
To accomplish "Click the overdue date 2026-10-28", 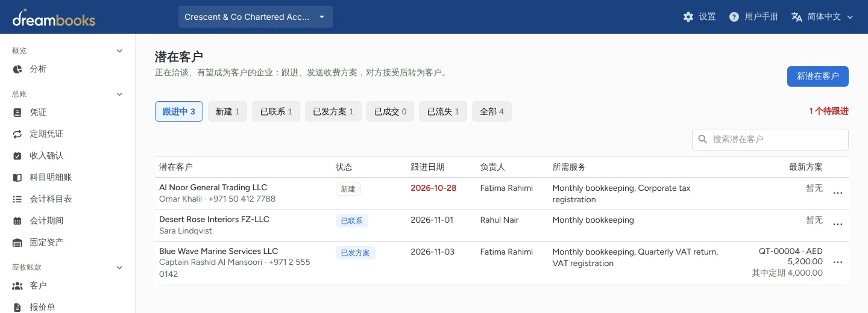I will pyautogui.click(x=433, y=188).
